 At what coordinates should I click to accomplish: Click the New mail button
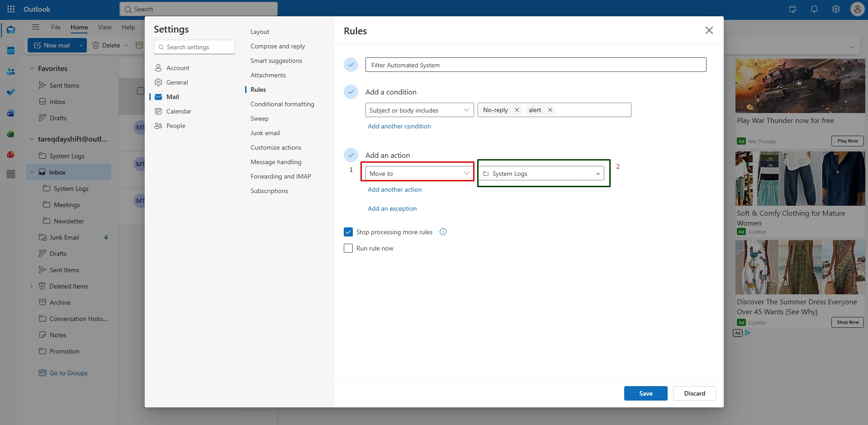[52, 45]
